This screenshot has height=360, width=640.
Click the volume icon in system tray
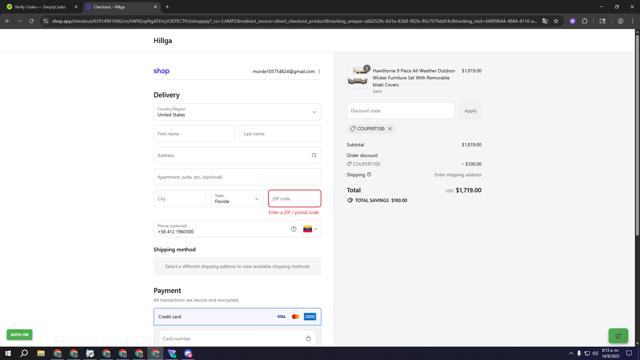click(x=595, y=353)
